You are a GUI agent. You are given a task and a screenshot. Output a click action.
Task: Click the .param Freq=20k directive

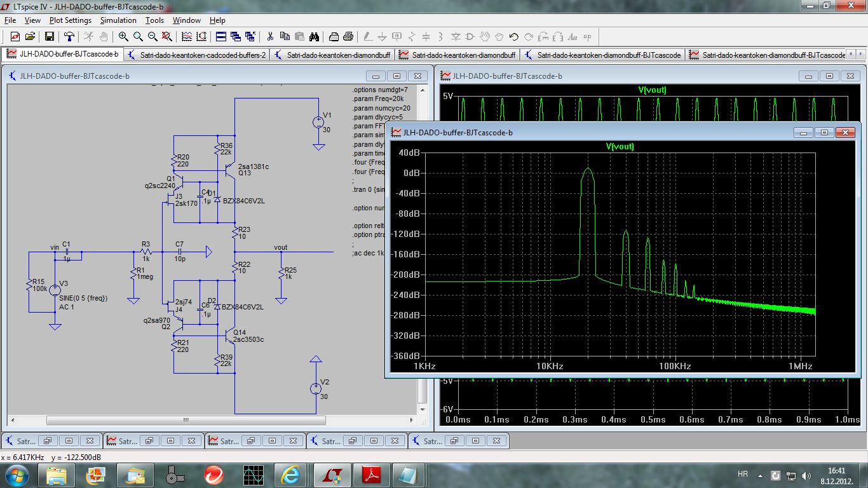pos(379,98)
